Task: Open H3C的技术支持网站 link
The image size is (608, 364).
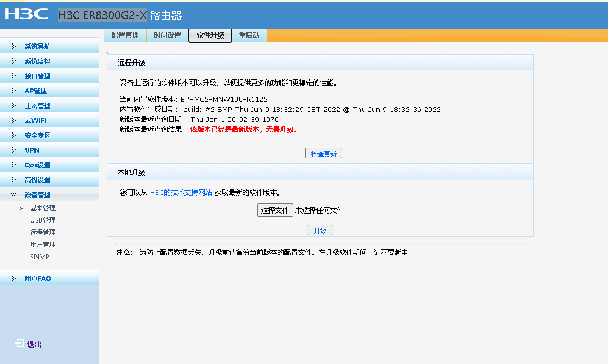Action: (182, 192)
